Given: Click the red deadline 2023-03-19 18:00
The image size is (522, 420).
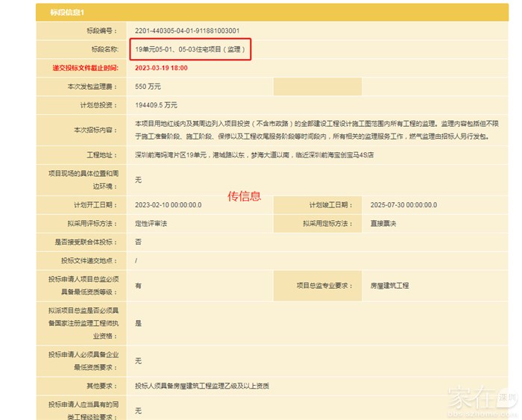Looking at the screenshot, I should point(161,68).
